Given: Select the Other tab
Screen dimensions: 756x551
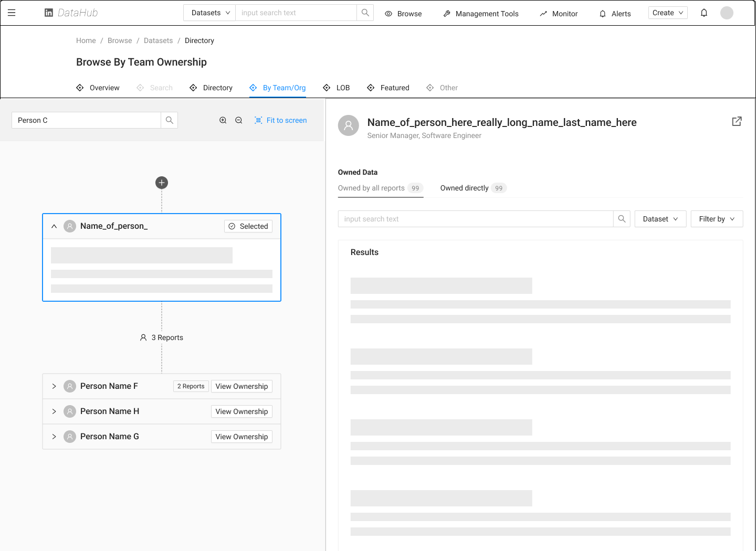Looking at the screenshot, I should 442,88.
